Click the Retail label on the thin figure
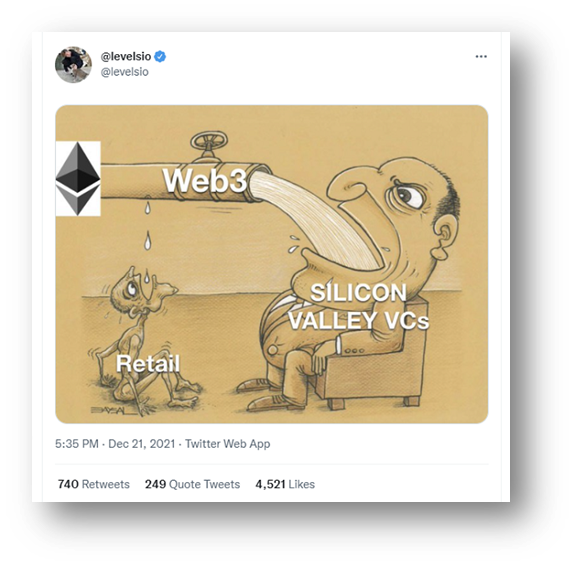This screenshot has height=567, width=575. click(x=148, y=363)
